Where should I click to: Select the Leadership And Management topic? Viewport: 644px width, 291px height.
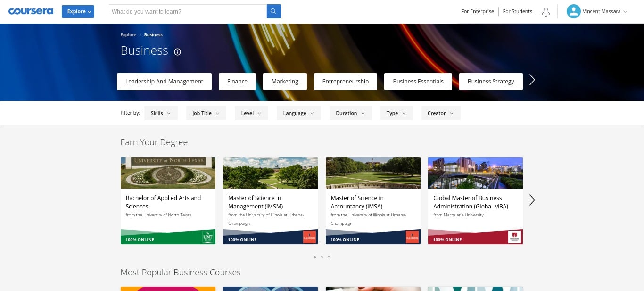click(x=164, y=81)
